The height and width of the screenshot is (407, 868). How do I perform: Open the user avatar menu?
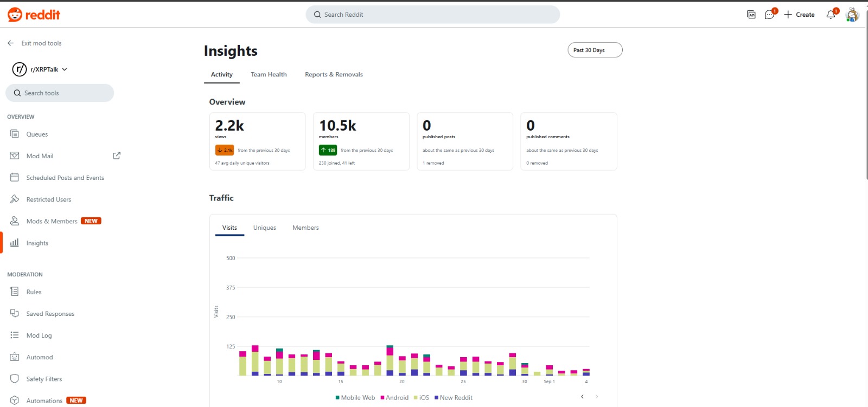[x=852, y=15]
